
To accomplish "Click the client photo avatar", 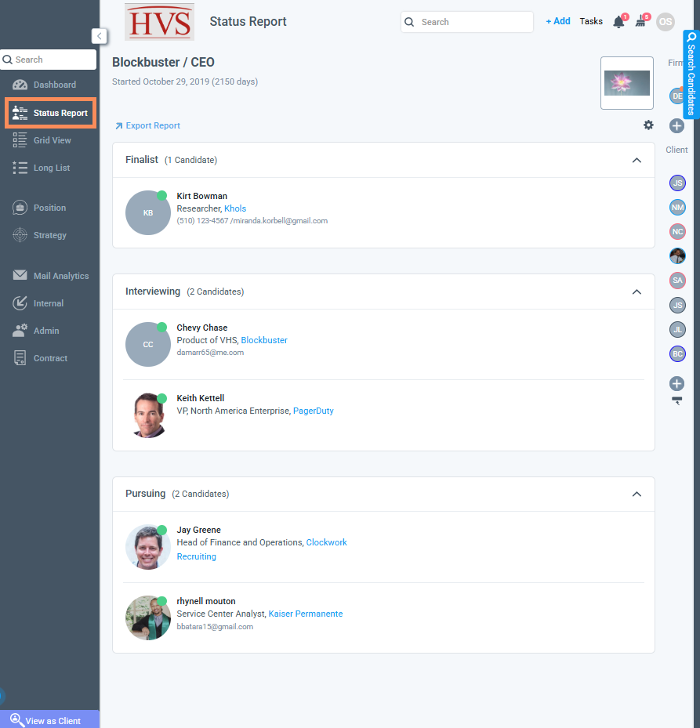I will pyautogui.click(x=677, y=255).
